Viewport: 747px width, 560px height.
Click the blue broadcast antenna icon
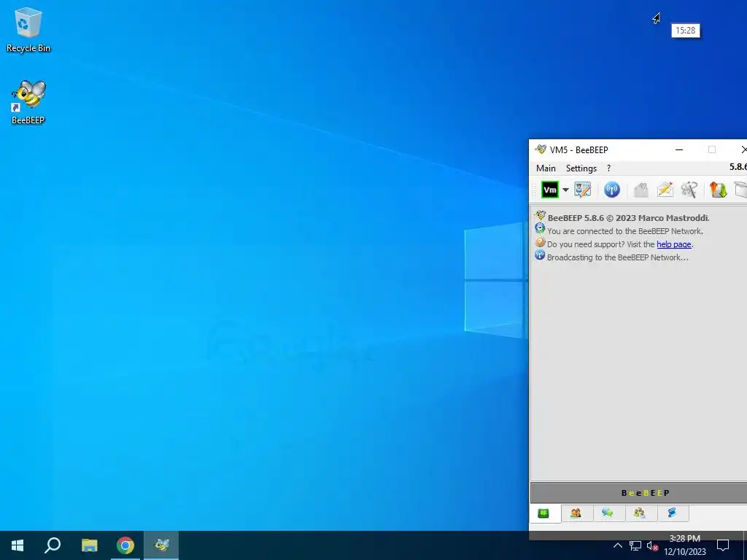612,190
